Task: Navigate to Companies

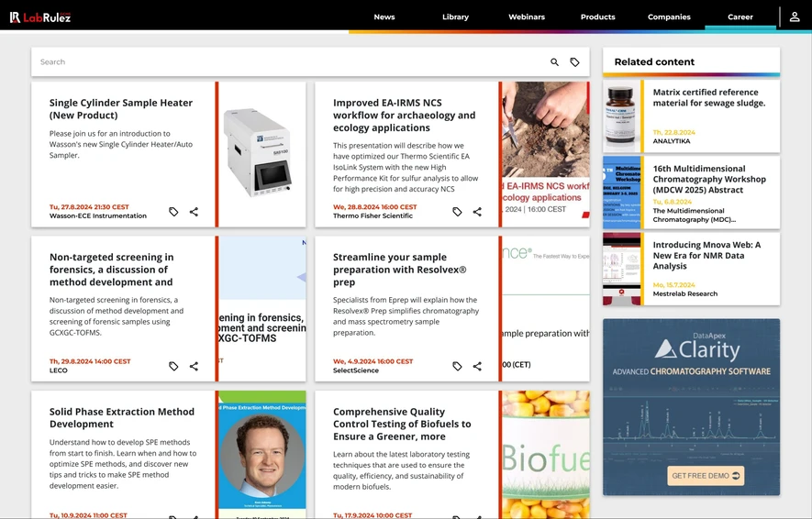Action: 669,17
